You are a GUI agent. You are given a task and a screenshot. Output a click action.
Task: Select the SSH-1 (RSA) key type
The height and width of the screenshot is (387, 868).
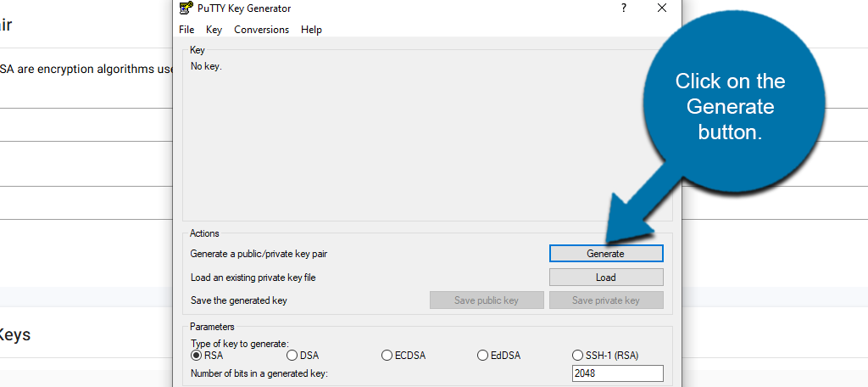click(x=579, y=356)
